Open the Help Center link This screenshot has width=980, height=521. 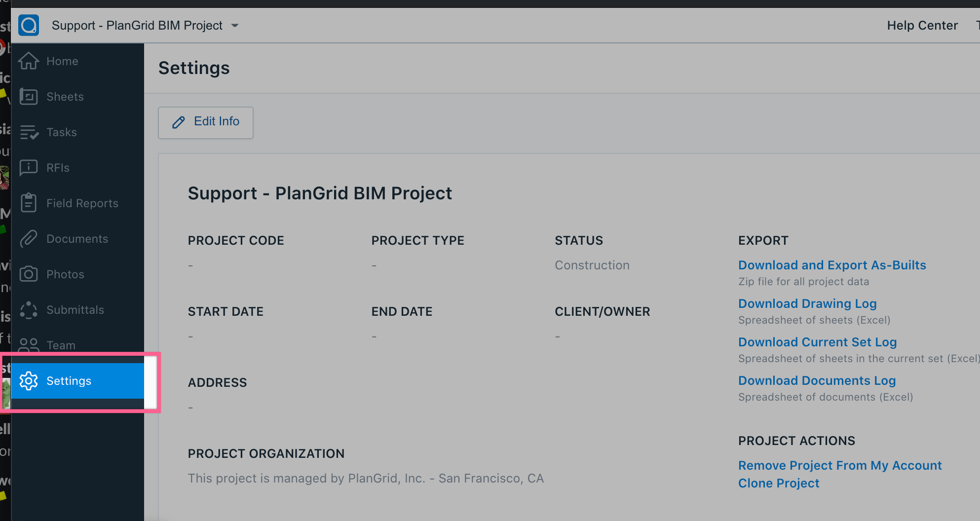click(x=922, y=25)
